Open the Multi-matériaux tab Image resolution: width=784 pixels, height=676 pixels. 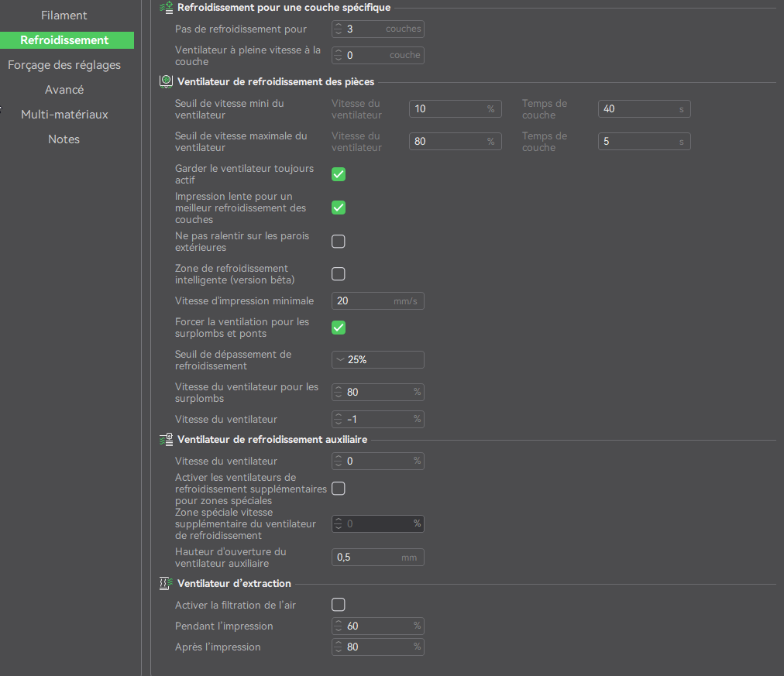coord(64,115)
